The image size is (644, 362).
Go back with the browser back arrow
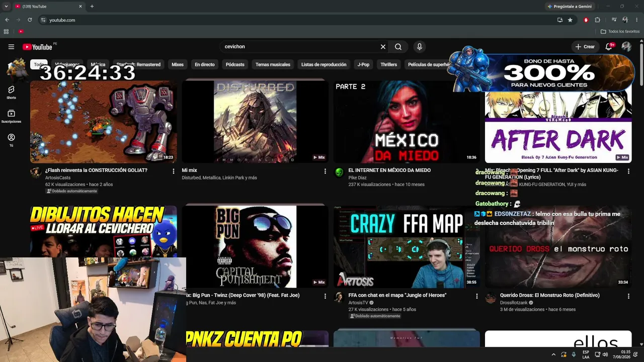pos(7,20)
